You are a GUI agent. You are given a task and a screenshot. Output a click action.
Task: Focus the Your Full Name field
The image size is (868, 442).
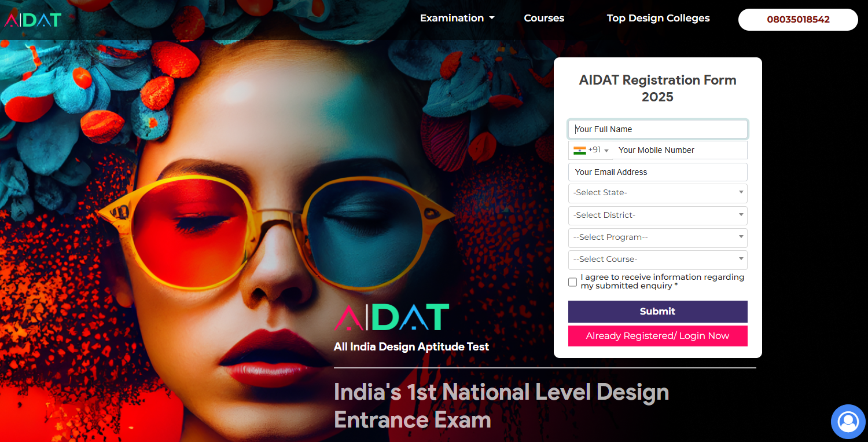[658, 129]
